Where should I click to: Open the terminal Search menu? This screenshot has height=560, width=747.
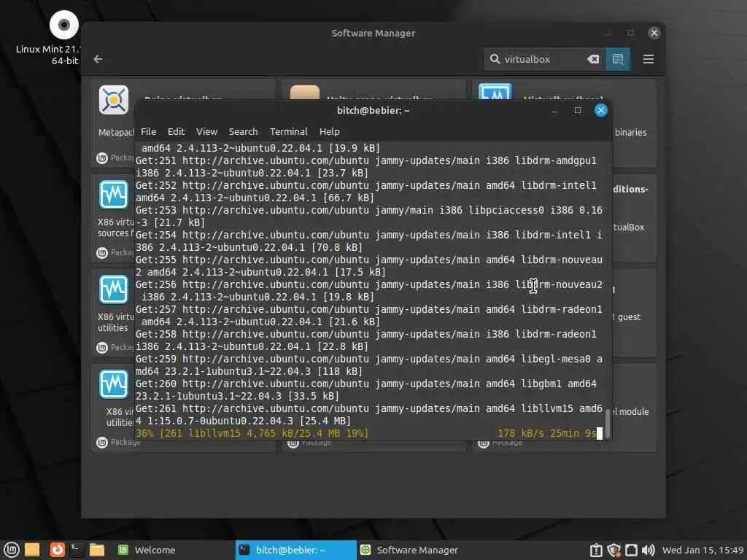coord(243,131)
